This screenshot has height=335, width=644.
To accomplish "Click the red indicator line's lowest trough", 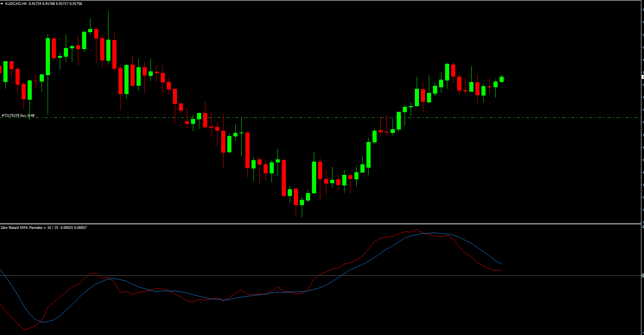I will click(24, 330).
